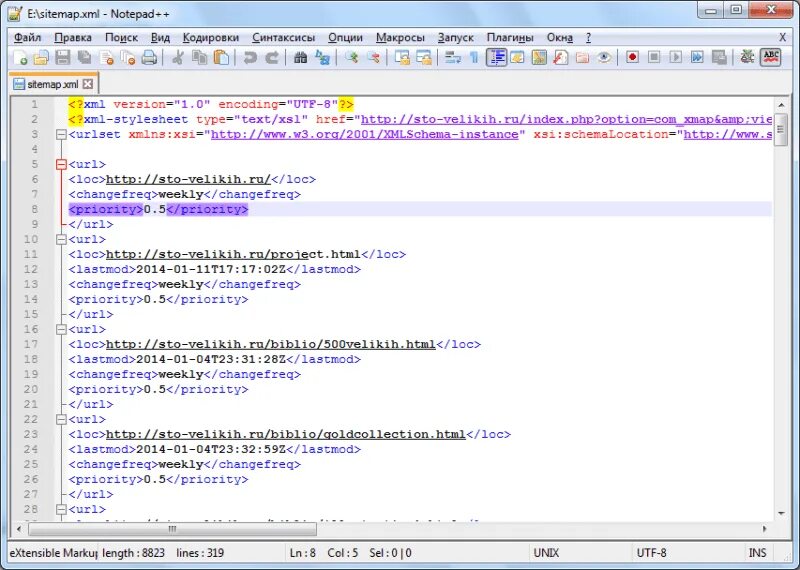Paste using the clipboard icon

pyautogui.click(x=221, y=57)
